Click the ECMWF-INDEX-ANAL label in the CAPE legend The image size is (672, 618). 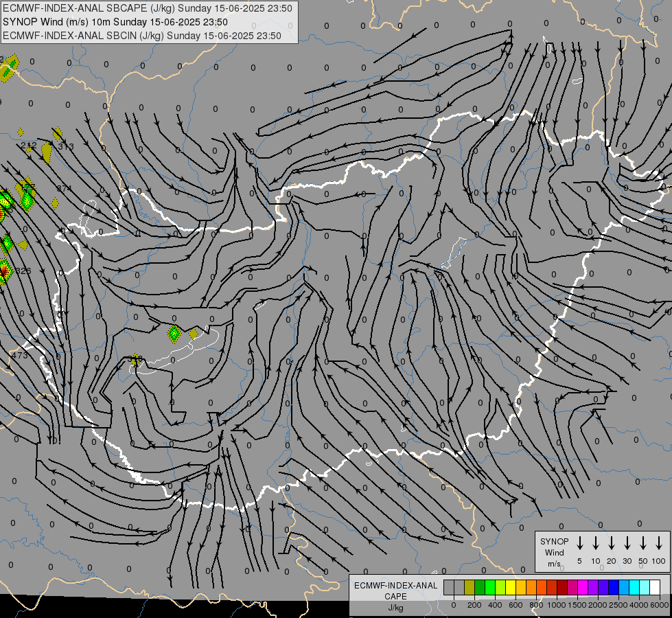pos(395,586)
